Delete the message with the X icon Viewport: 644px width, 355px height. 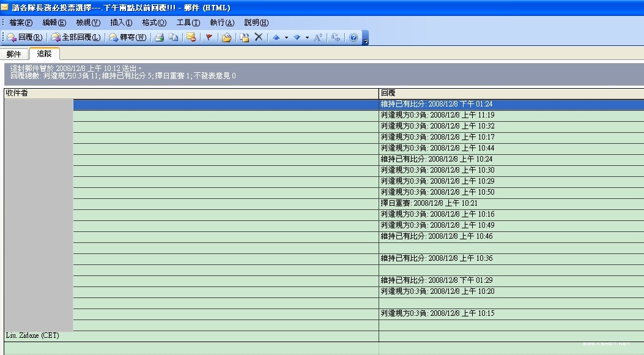coord(259,37)
